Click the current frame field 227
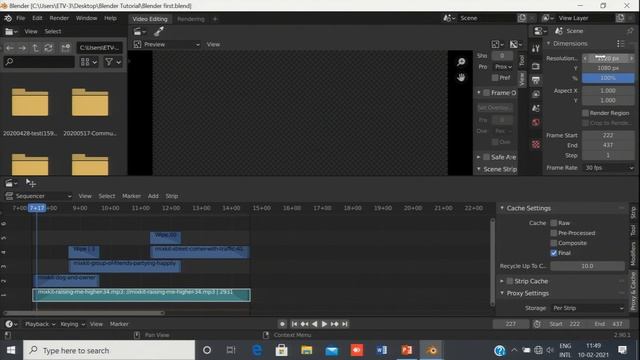 coord(511,324)
